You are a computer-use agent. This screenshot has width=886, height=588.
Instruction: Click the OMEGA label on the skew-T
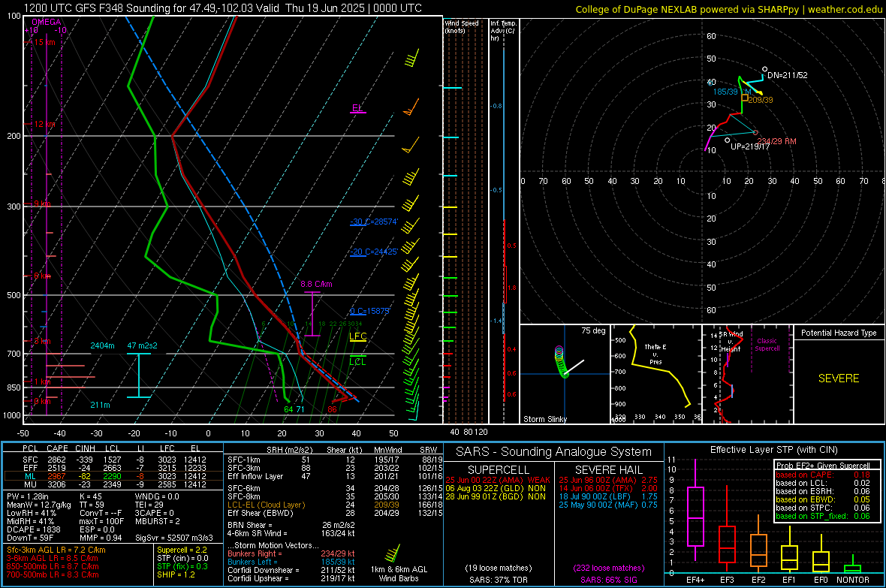pyautogui.click(x=46, y=22)
